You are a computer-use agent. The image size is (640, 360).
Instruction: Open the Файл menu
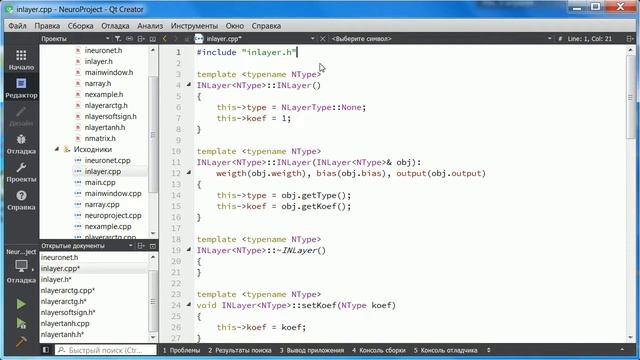pos(17,26)
